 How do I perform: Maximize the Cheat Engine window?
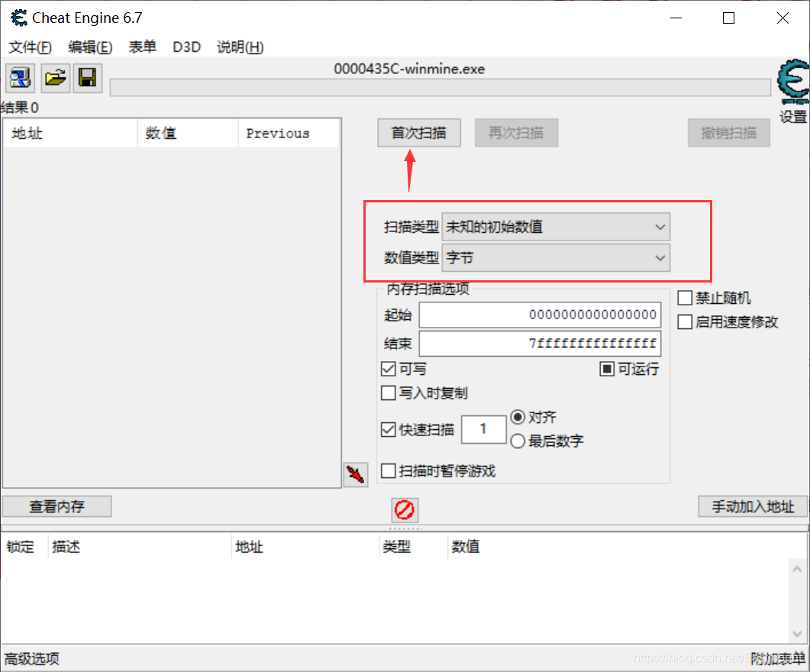pyautogui.click(x=728, y=18)
